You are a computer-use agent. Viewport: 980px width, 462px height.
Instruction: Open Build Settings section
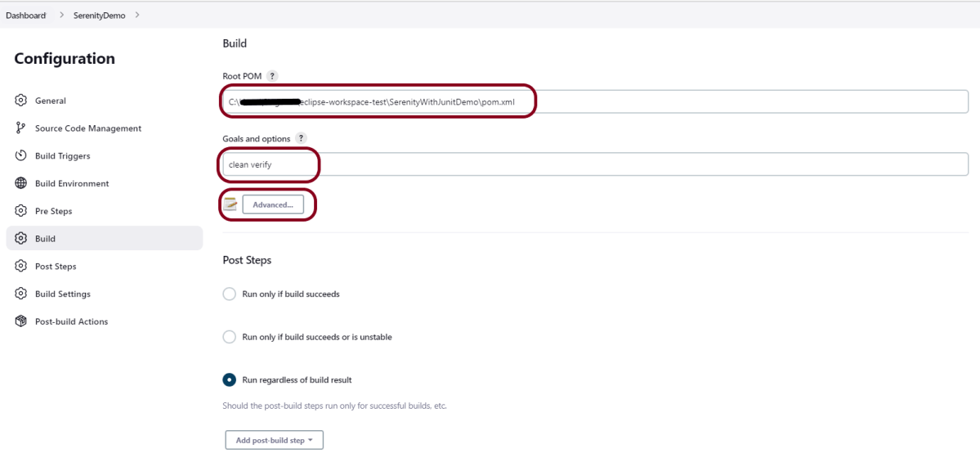point(62,294)
